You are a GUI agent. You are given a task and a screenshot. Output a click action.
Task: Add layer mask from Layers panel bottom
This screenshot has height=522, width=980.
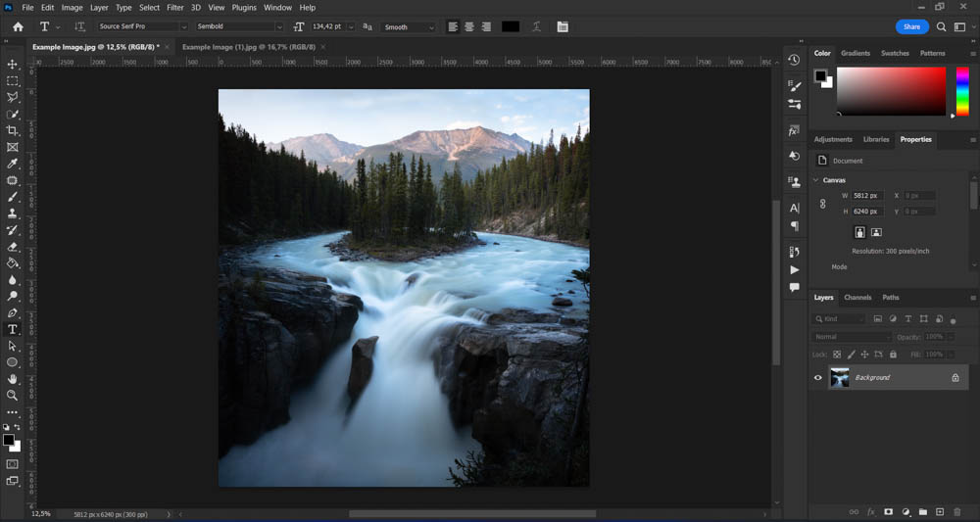pos(888,512)
